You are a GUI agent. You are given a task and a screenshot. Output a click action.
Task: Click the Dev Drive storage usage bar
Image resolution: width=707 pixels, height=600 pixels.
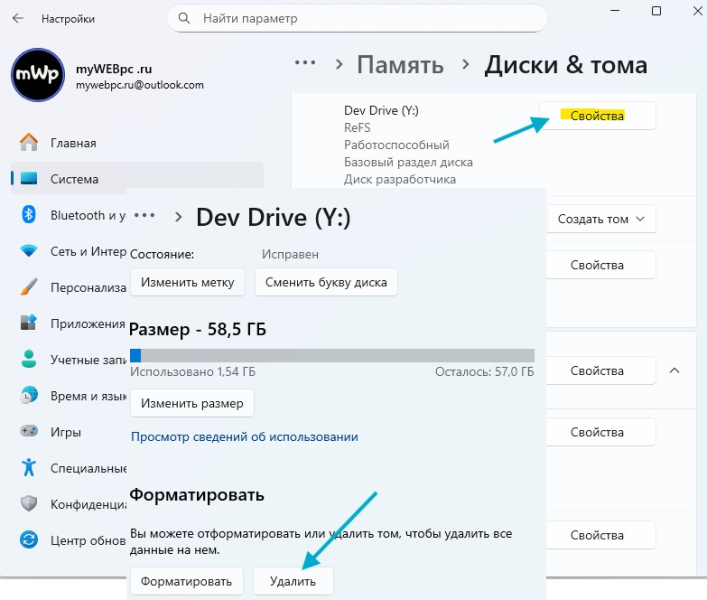(x=332, y=355)
